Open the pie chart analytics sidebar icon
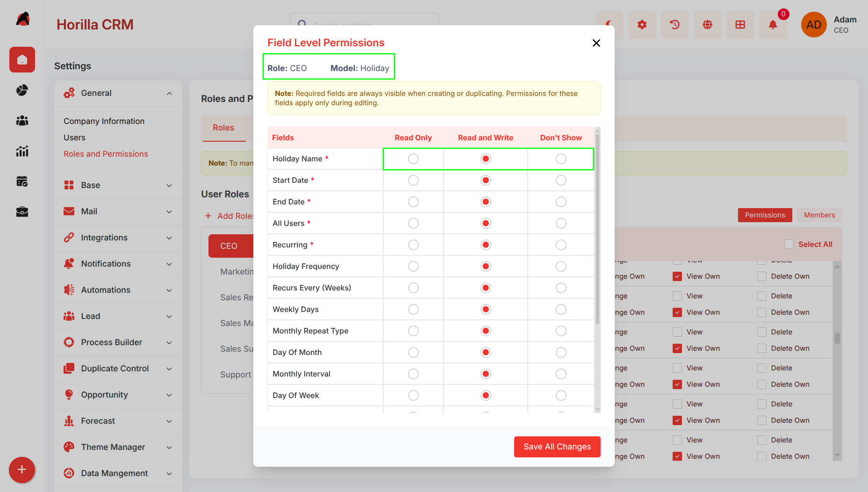This screenshot has height=492, width=868. coord(22,90)
